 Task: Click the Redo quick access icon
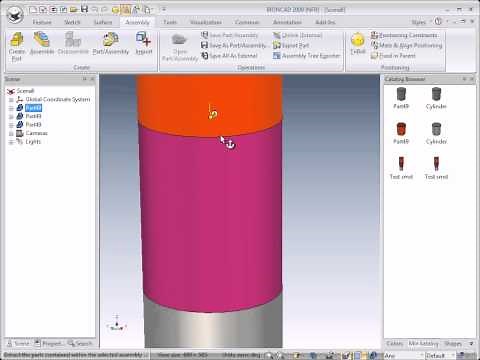[x=105, y=10]
